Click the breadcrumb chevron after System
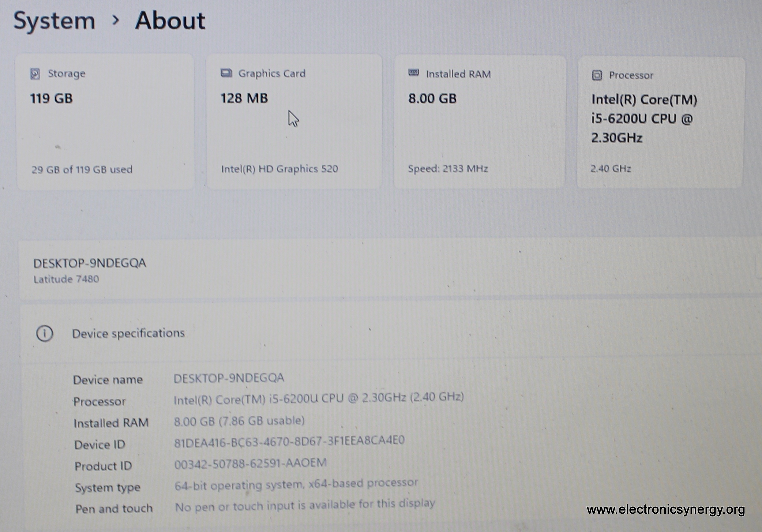The height and width of the screenshot is (532, 762). point(116,20)
